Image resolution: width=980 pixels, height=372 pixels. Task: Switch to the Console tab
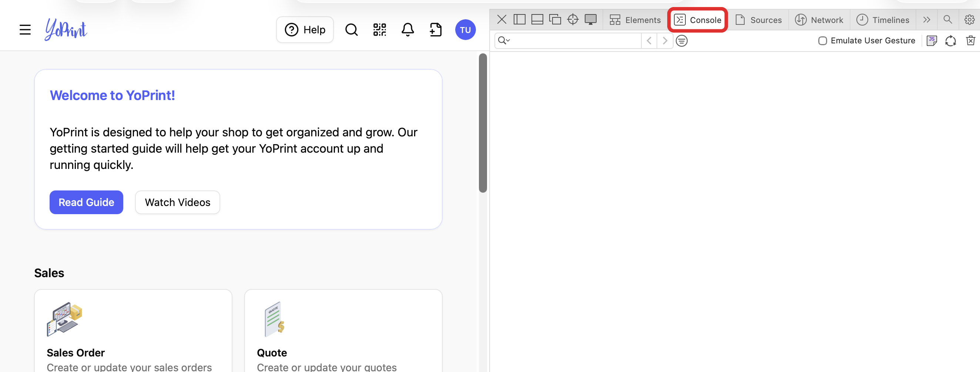click(697, 20)
